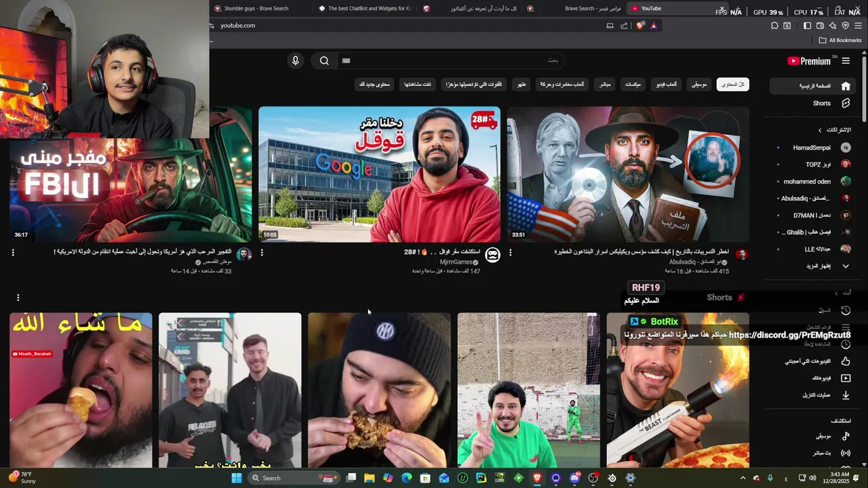This screenshot has height=488, width=868.
Task: Expand the Subscriptions section header arrow
Action: click(820, 129)
